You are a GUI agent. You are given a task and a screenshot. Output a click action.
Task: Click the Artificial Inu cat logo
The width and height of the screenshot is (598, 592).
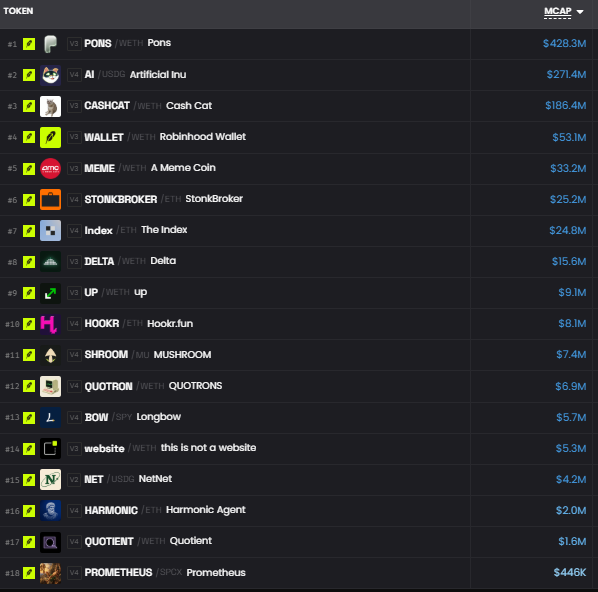coord(50,75)
